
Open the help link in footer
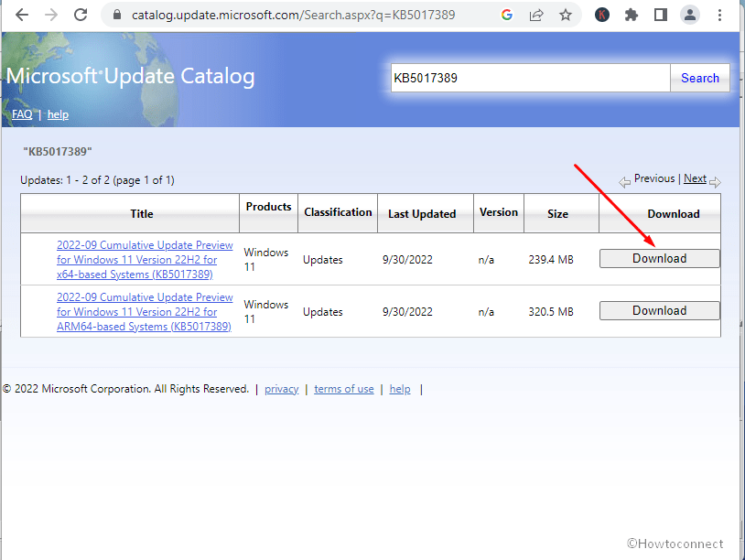pos(400,389)
